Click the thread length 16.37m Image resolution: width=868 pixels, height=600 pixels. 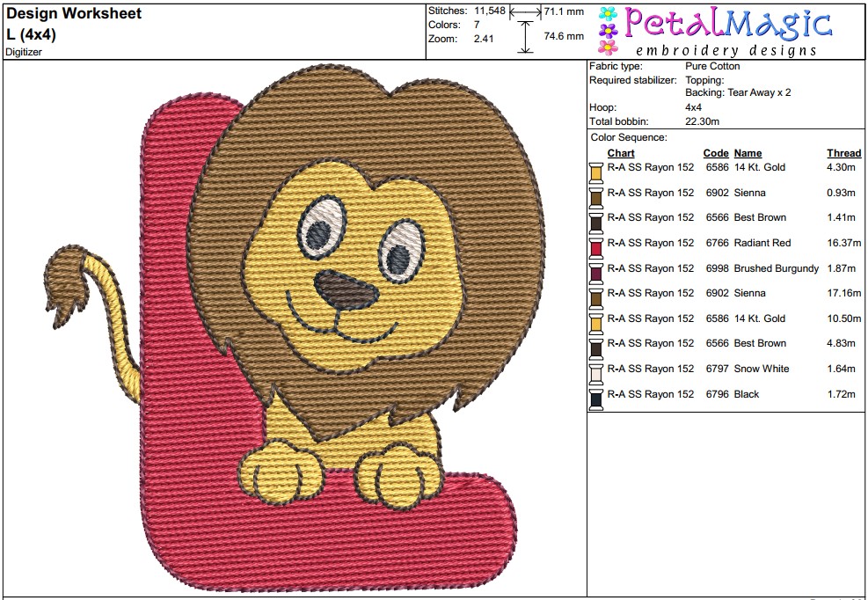844,243
